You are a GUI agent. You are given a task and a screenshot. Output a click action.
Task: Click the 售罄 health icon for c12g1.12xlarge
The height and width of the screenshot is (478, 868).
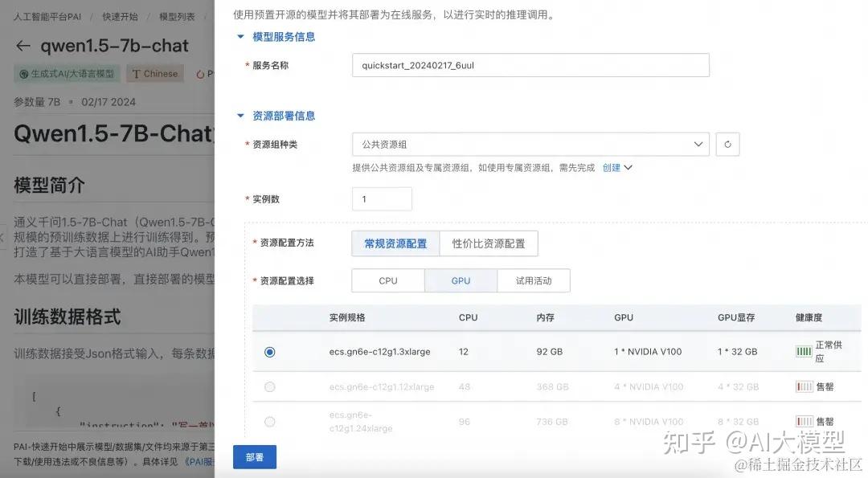point(804,386)
